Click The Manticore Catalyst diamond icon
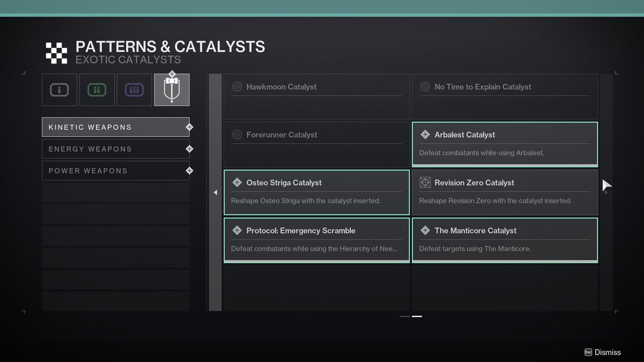 (x=425, y=231)
